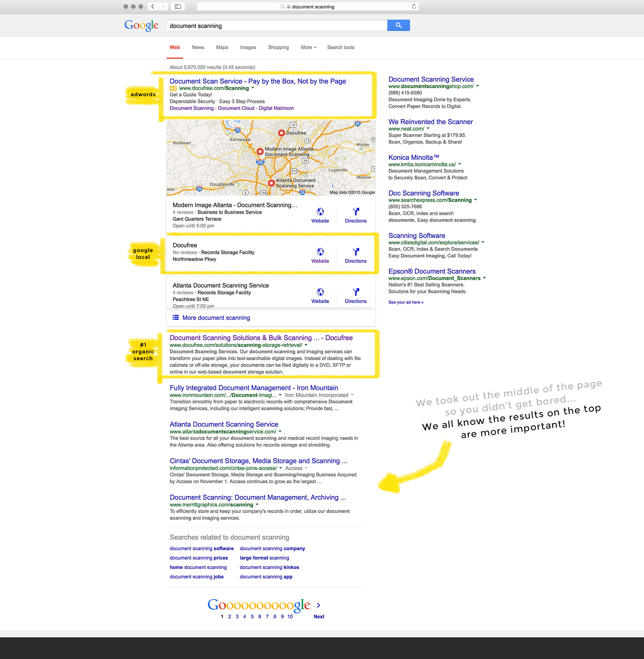
Task: Open dropdown arrow beside merrittgraphics.com/scanning URL
Action: point(257,504)
